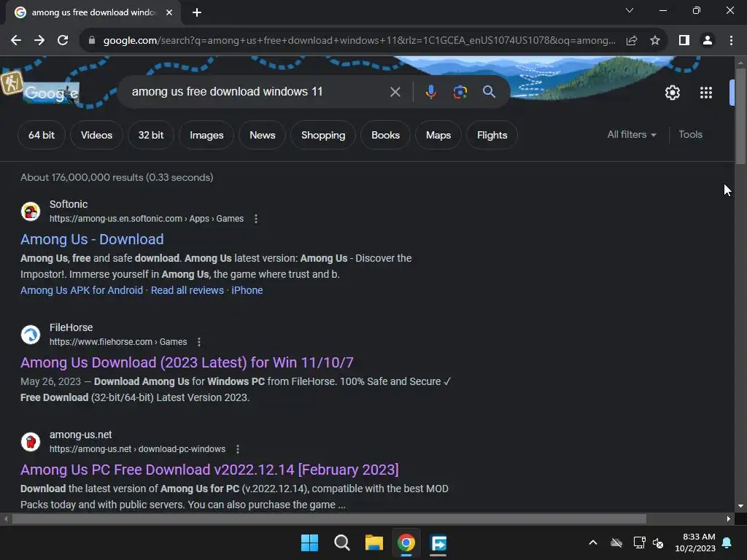The height and width of the screenshot is (560, 747).
Task: Open the Google apps grid
Action: coord(706,93)
